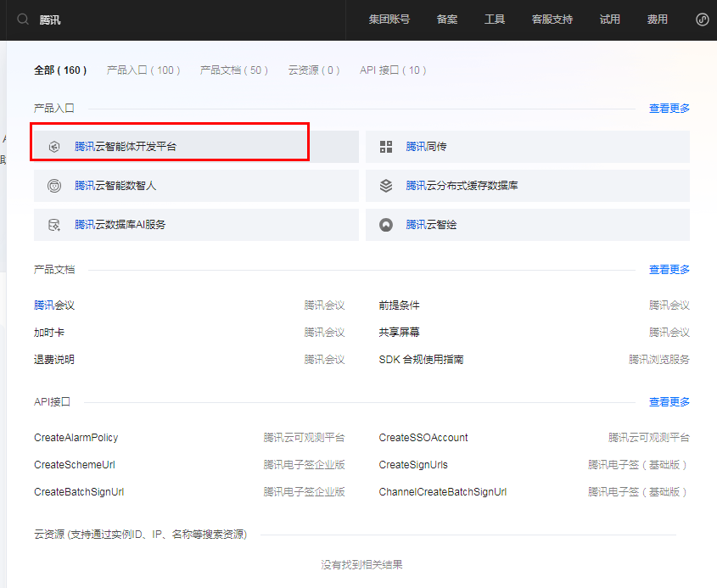
Task: Open the CreateSchemeUrl API entry
Action: point(75,465)
